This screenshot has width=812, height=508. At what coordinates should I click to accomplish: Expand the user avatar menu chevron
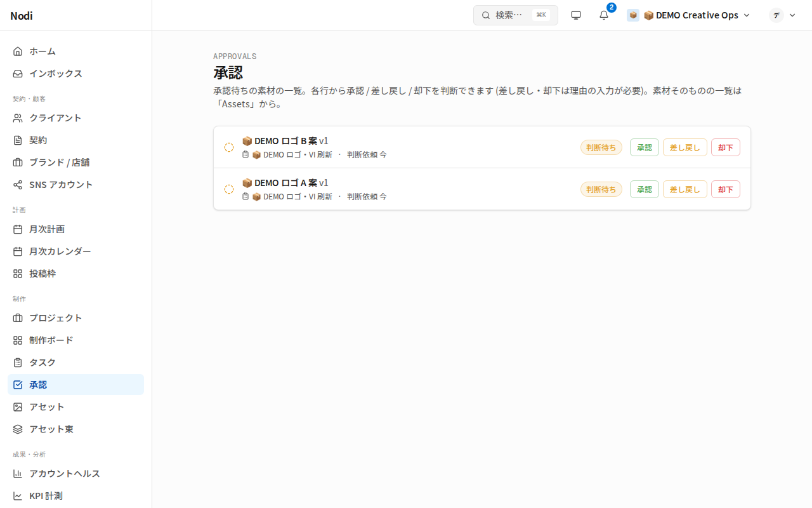click(x=792, y=15)
